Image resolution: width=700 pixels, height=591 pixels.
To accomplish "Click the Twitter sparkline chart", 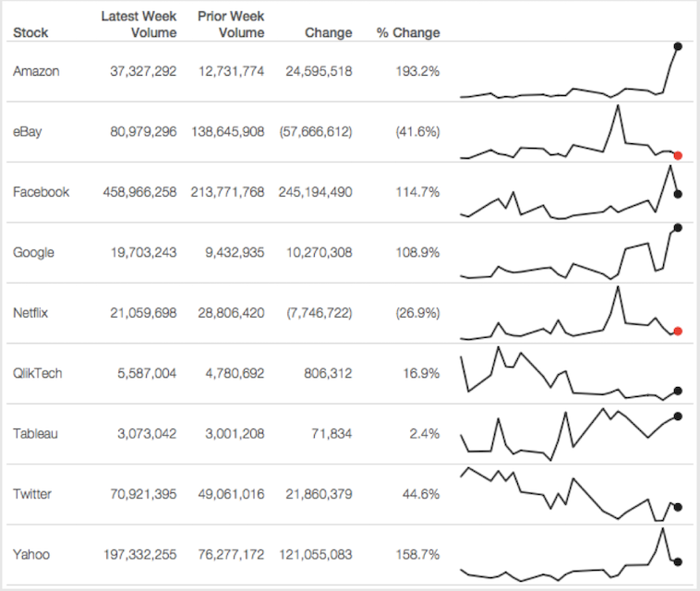I will coord(569,494).
